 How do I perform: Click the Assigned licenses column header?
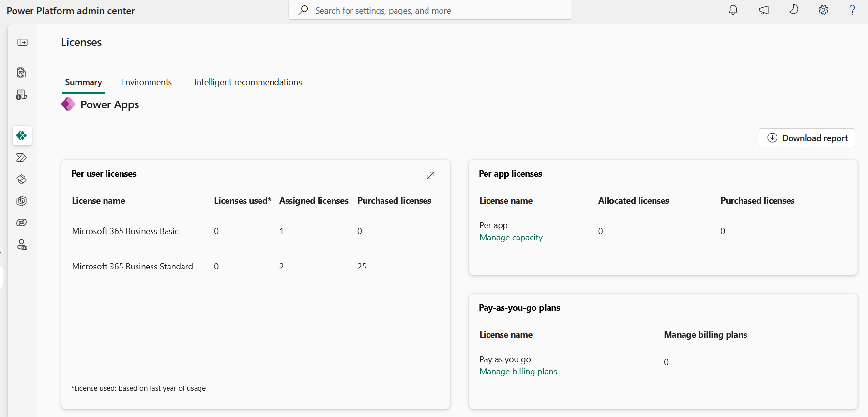314,201
